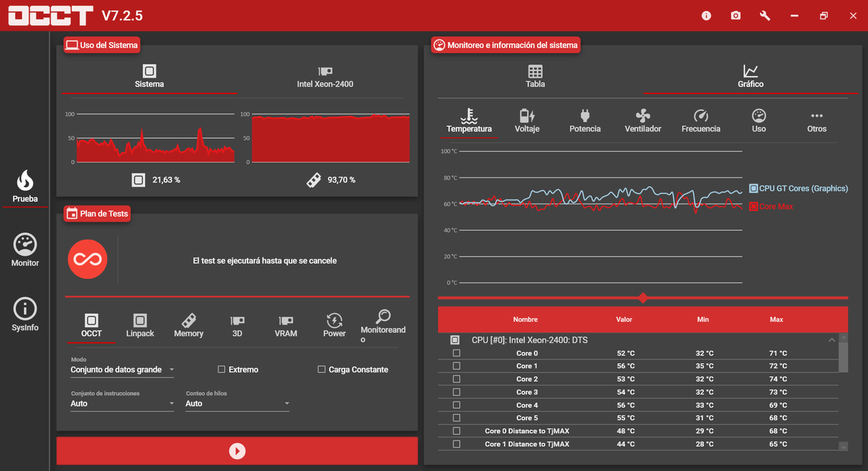Viewport: 868px width, 471px height.
Task: Open settings via the wrench icon
Action: coord(765,16)
